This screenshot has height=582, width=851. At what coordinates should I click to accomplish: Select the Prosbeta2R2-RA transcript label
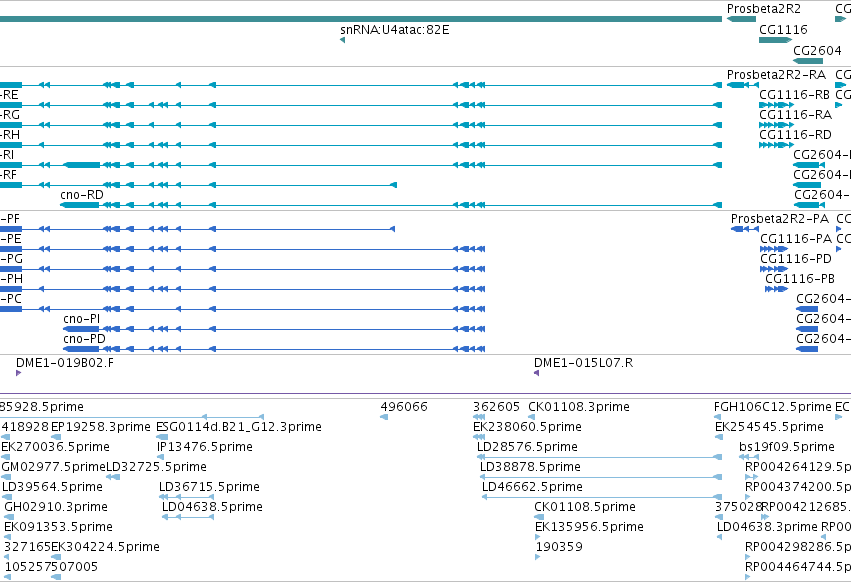point(777,74)
